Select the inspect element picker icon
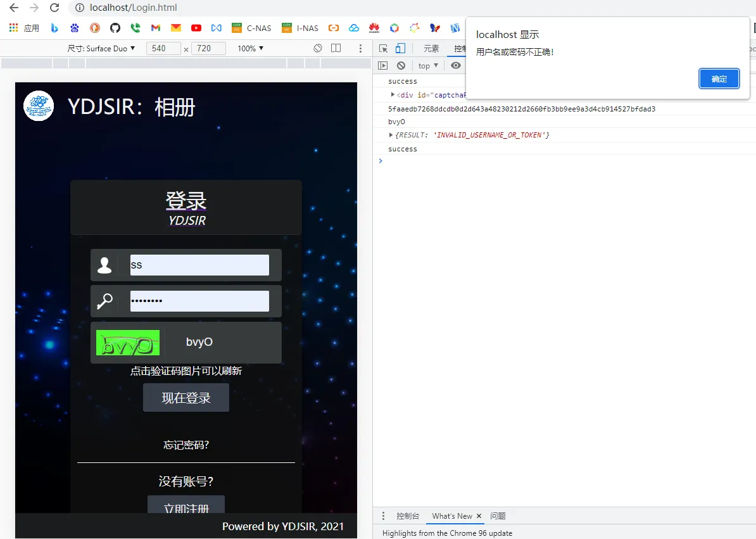This screenshot has height=539, width=756. (x=383, y=48)
